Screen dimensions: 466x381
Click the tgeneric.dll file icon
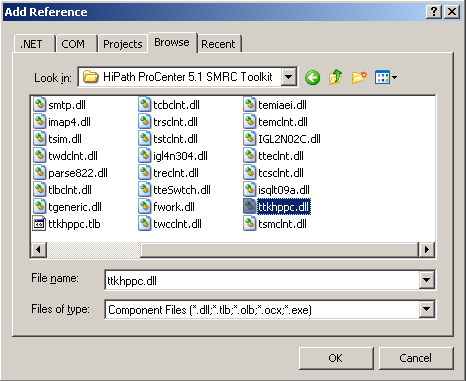(39, 206)
